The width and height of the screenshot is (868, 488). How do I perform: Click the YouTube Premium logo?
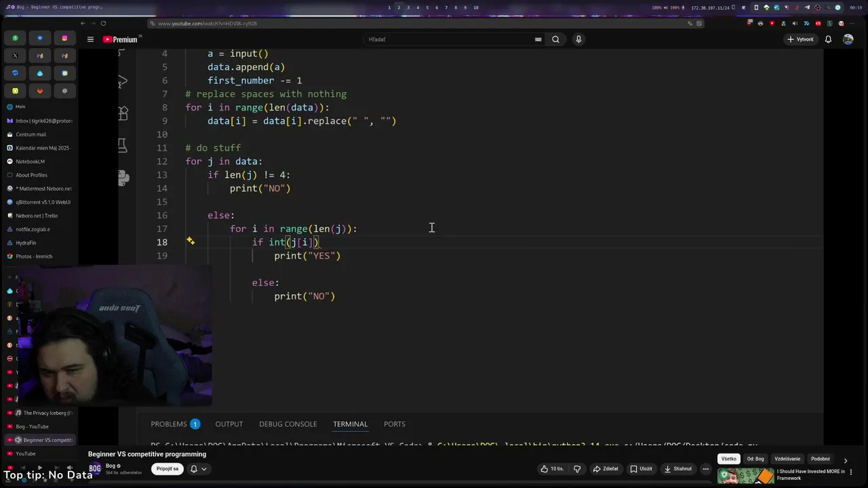120,39
